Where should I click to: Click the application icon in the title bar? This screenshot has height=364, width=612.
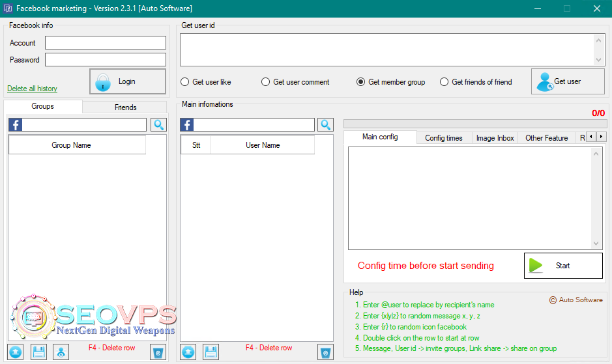pos(7,8)
